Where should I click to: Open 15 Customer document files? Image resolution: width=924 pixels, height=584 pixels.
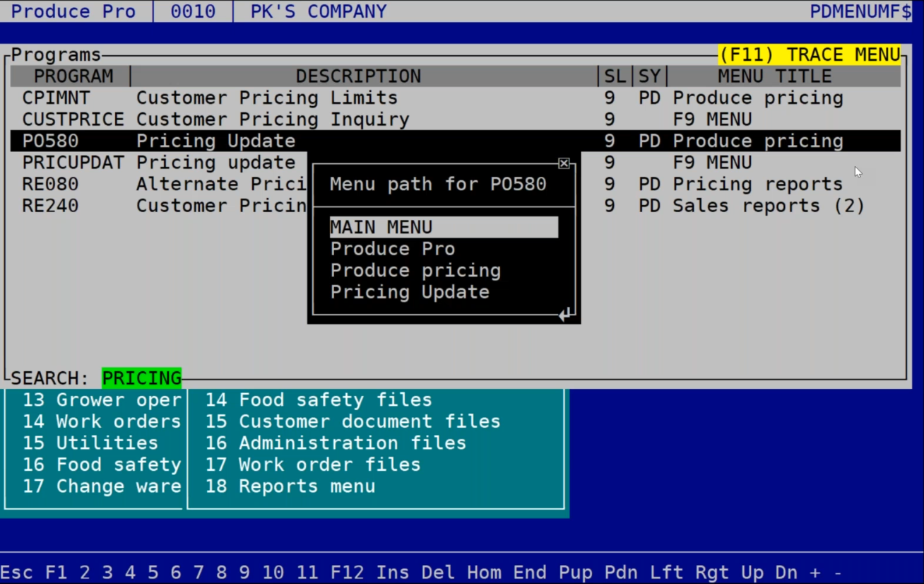tap(353, 421)
